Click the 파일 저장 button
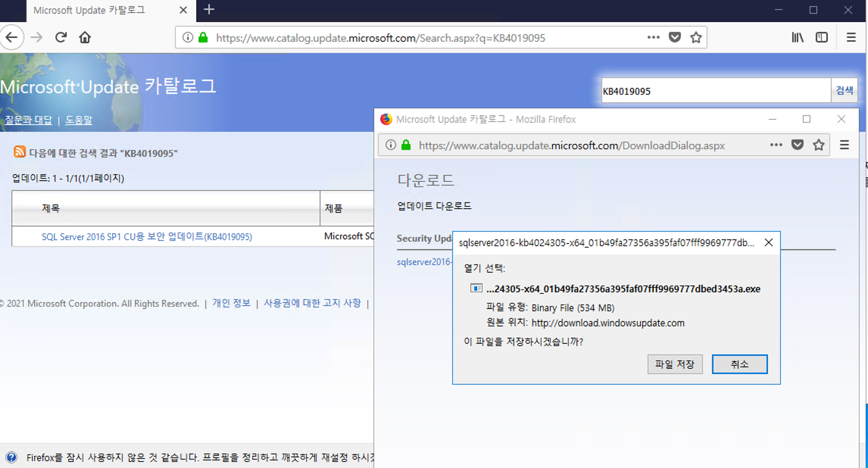The height and width of the screenshot is (468, 868). point(675,364)
